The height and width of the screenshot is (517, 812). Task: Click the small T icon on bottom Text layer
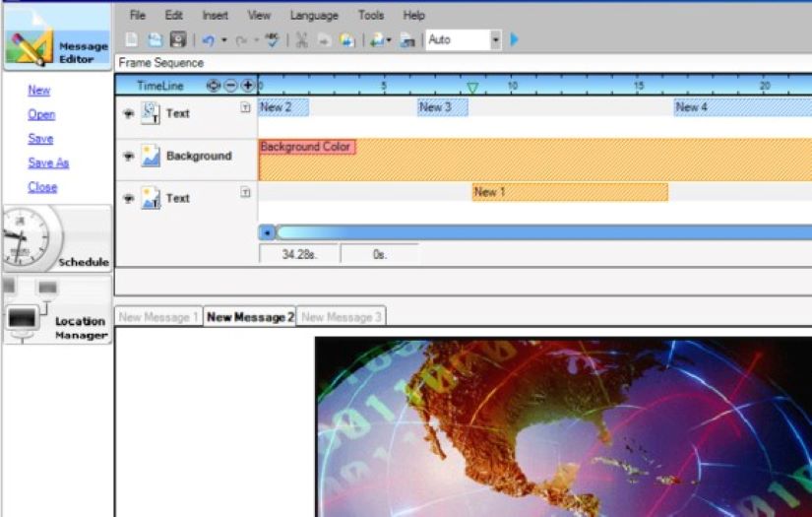245,193
